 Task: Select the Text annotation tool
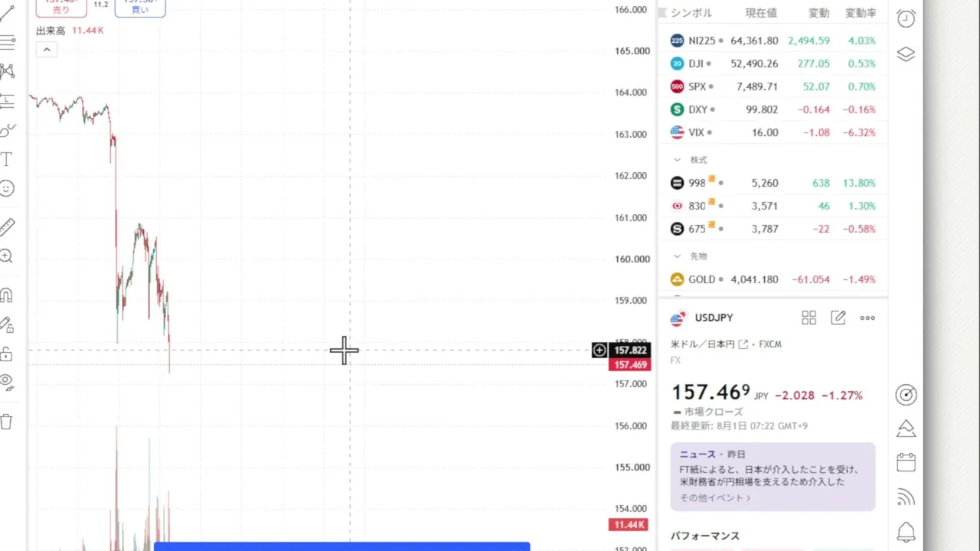click(7, 159)
